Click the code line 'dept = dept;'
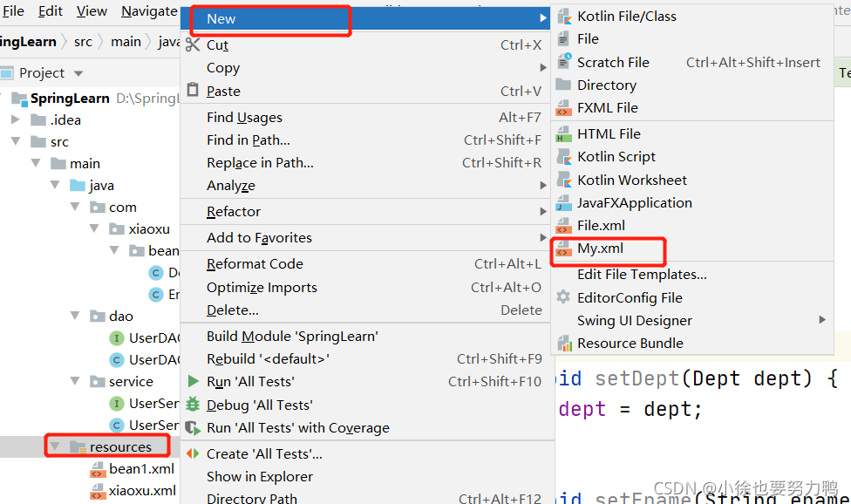851x504 pixels. click(630, 409)
